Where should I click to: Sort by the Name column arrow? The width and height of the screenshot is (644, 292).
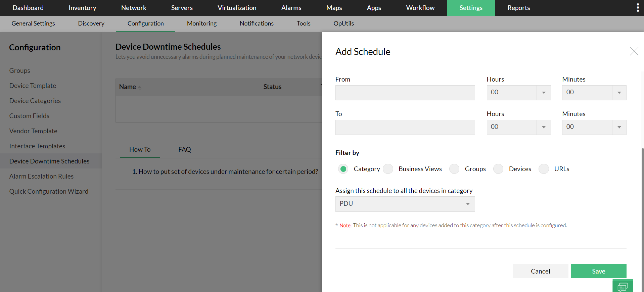pyautogui.click(x=139, y=87)
